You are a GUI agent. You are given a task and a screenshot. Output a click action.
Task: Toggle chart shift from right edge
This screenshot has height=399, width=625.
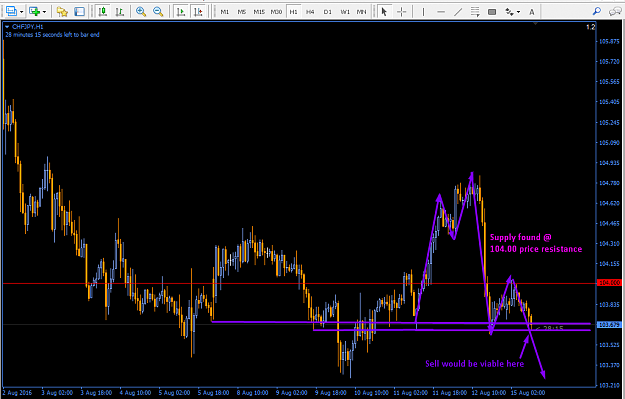pos(198,12)
